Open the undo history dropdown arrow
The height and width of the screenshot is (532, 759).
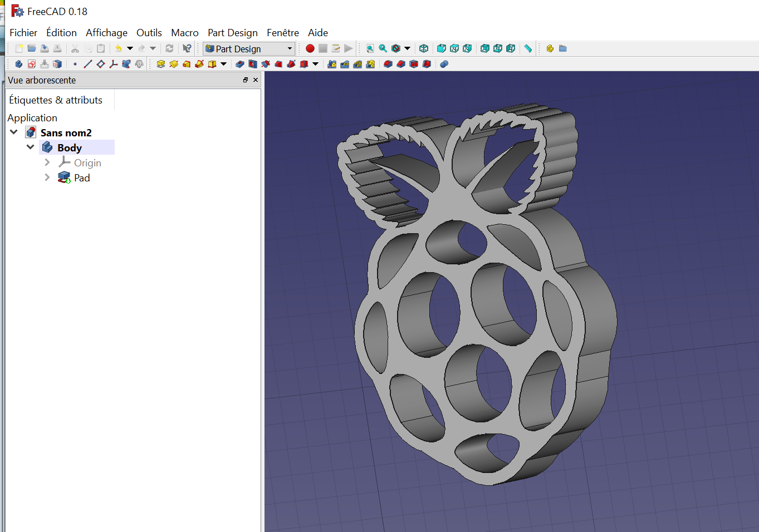pos(130,48)
